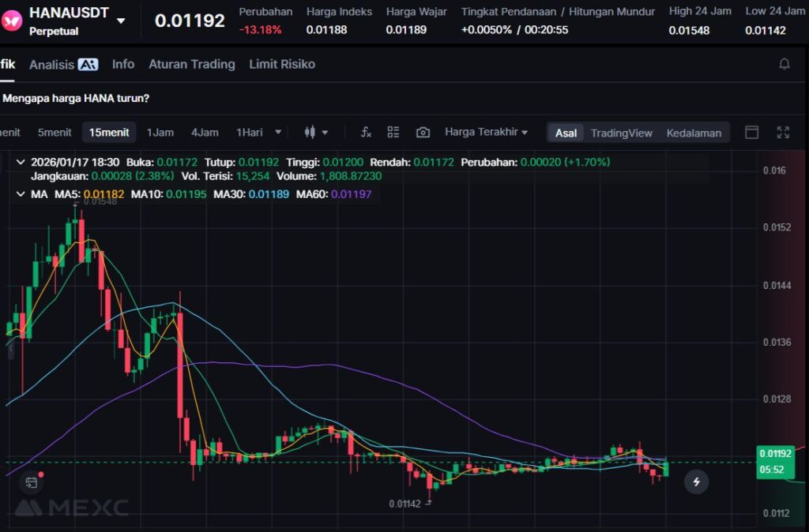Image resolution: width=809 pixels, height=532 pixels.
Task: Open the candlestick chart type selector
Action: point(316,133)
